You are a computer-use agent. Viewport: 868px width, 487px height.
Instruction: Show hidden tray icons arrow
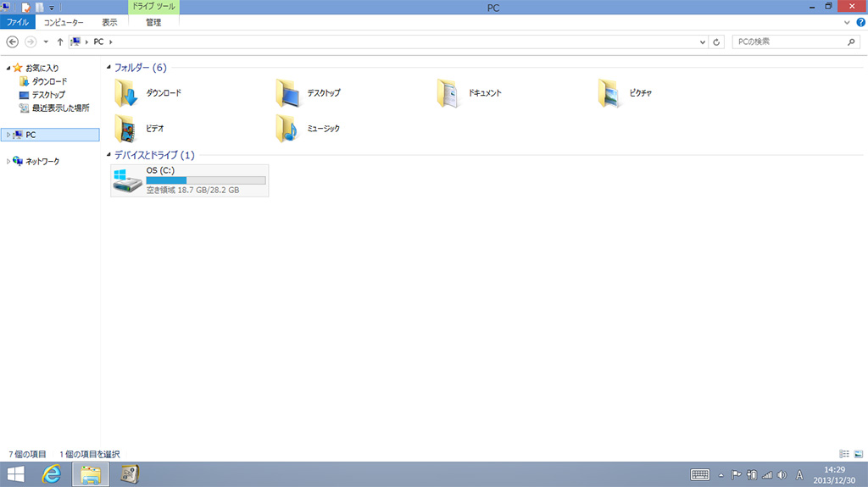coord(721,475)
